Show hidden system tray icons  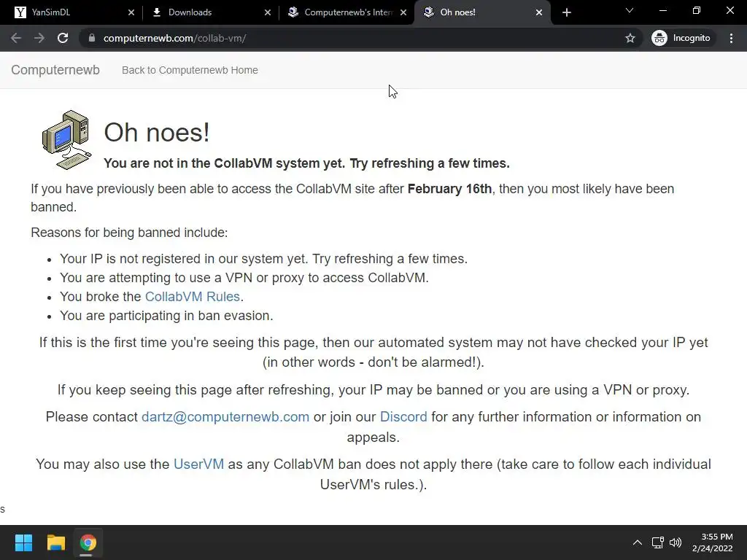637,542
